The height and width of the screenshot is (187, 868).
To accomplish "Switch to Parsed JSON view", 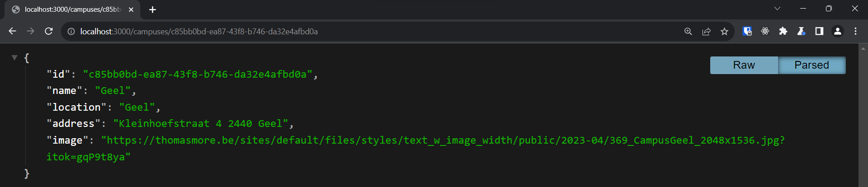I will [811, 65].
